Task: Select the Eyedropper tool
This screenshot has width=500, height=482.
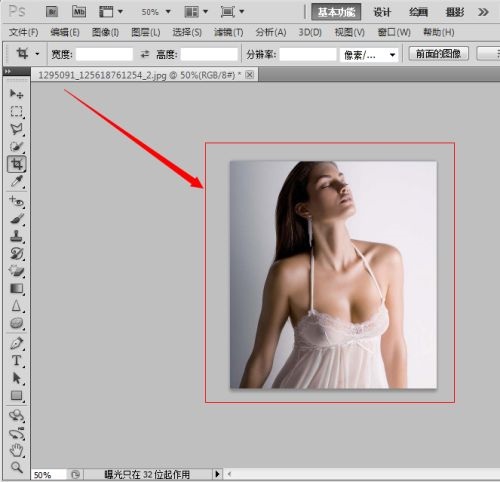Action: pyautogui.click(x=16, y=182)
